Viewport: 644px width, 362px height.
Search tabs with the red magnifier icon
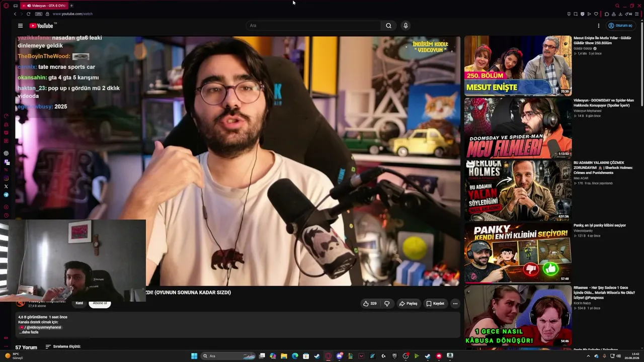617,6
